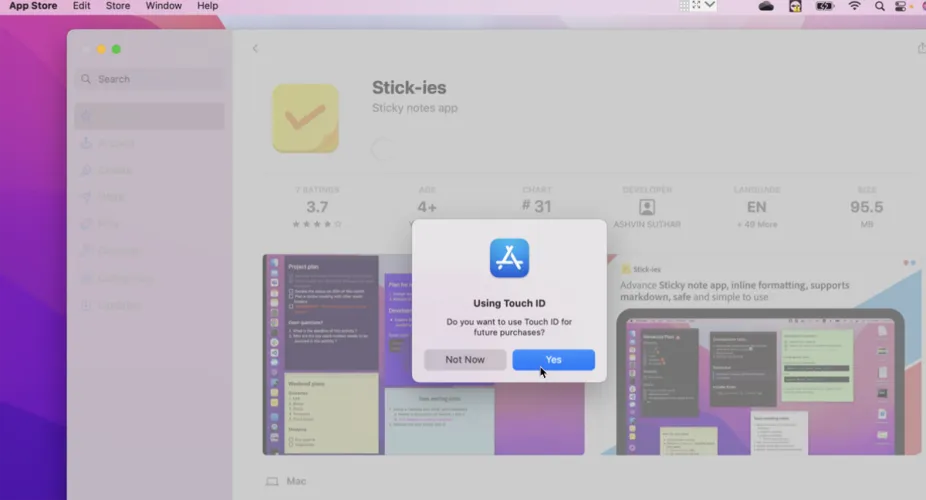Open the Window menu
The width and height of the screenshot is (926, 500).
coord(163,6)
